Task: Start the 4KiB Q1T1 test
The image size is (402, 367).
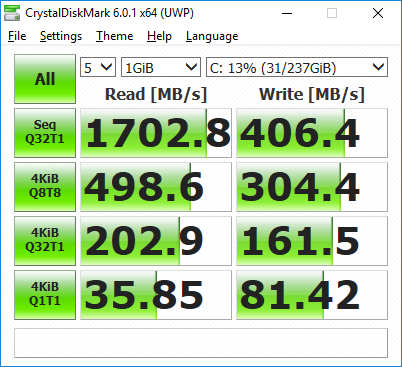Action: 45,295
